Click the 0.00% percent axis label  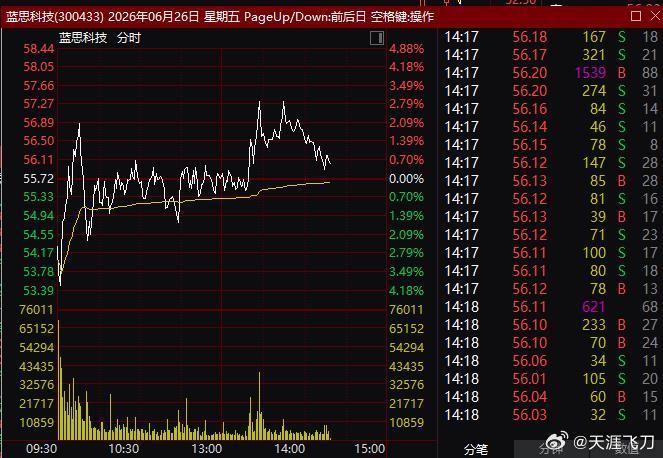406,178
